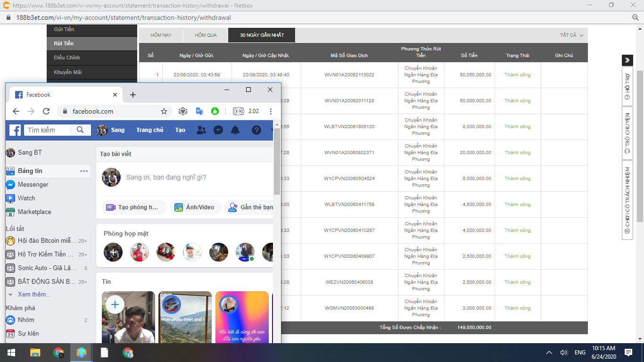The width and height of the screenshot is (644, 362).
Task: Click transaction code WVN01A20062113022
Action: pyautogui.click(x=349, y=75)
